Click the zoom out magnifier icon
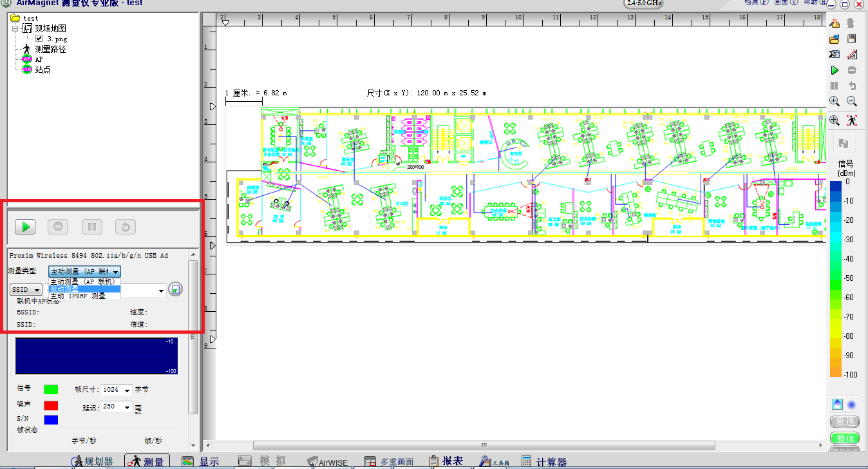Screen dimensions: 868x469 (851, 101)
